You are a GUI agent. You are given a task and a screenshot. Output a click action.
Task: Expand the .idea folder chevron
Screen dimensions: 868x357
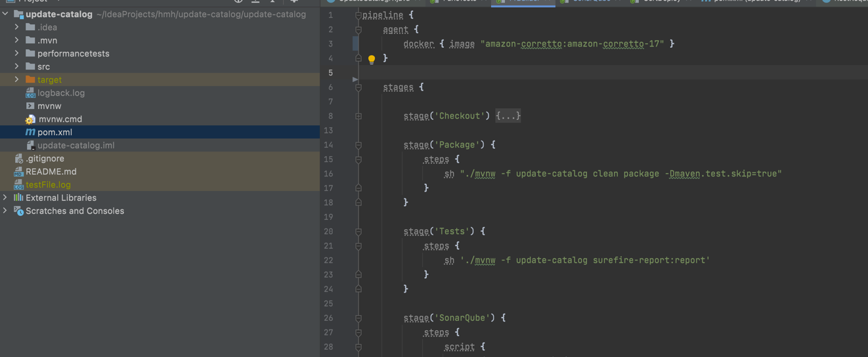click(x=17, y=27)
